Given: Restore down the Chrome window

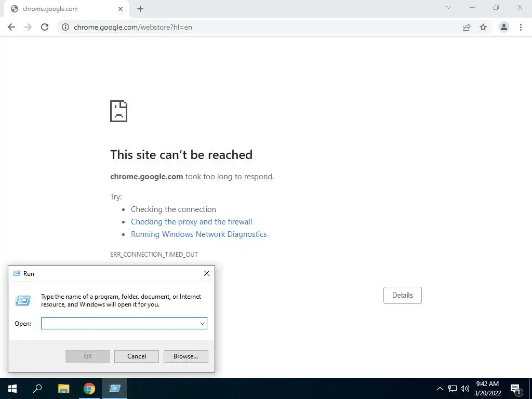Looking at the screenshot, I should pyautogui.click(x=496, y=7).
